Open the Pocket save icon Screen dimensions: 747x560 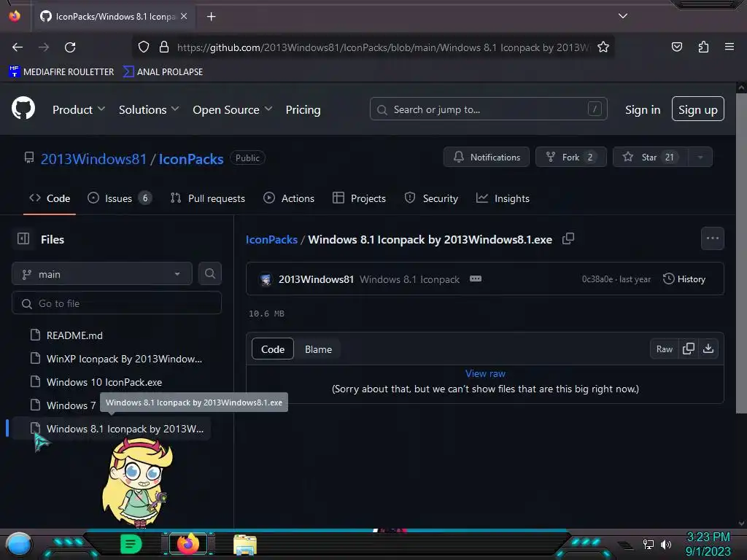pyautogui.click(x=676, y=47)
